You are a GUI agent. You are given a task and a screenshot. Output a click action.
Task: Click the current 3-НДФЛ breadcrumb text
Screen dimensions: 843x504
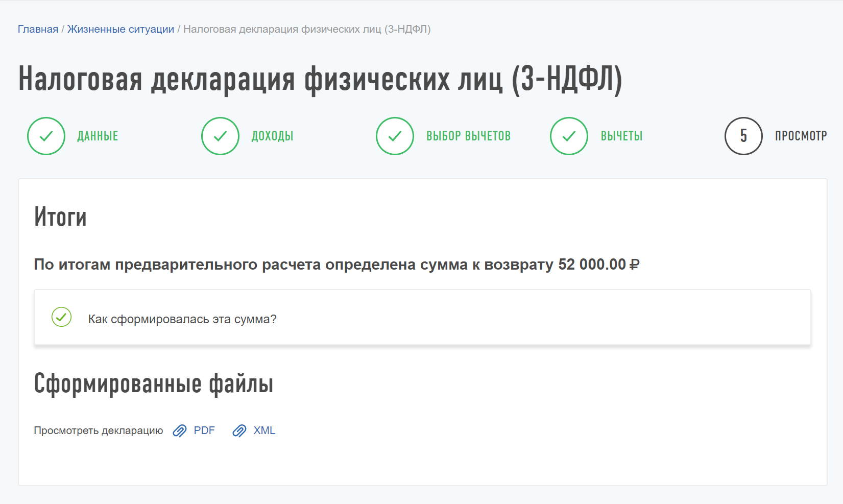[x=306, y=29]
